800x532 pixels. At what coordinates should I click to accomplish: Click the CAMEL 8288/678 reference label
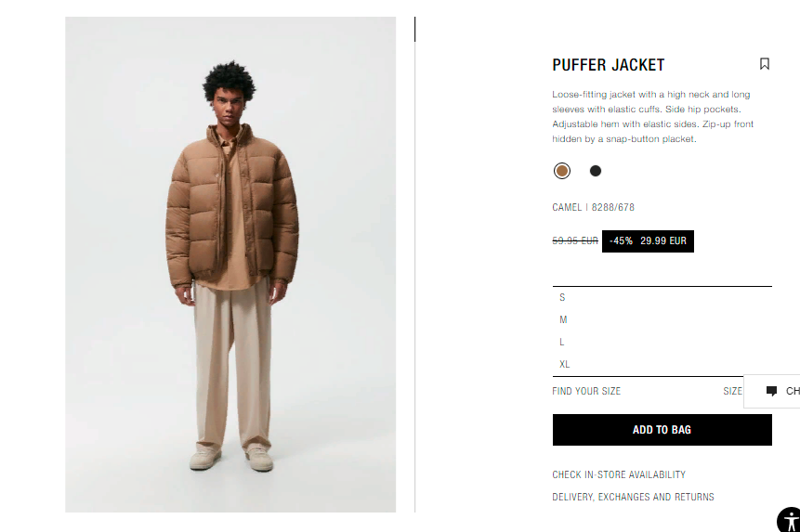[594, 207]
